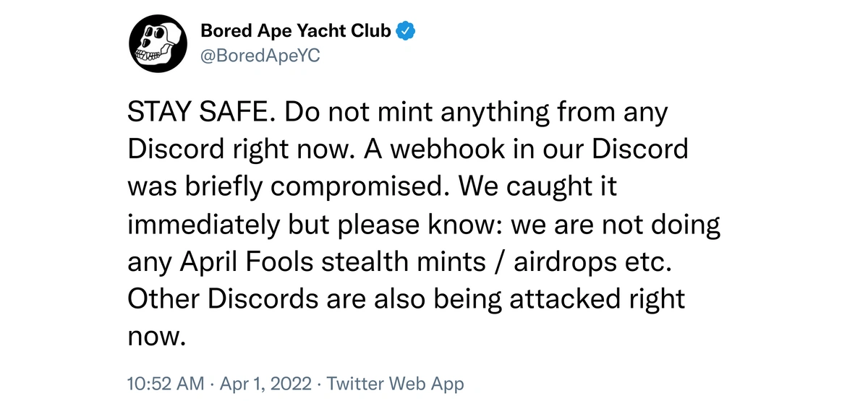Screen dimensions: 868x401
Task: Open the 10:52 AM timestamp
Action: click(x=166, y=383)
